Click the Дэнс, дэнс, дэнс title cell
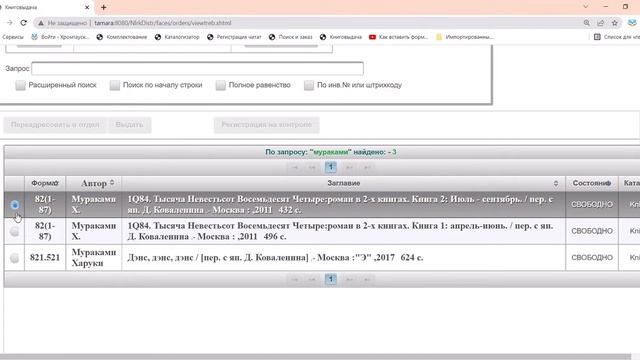This screenshot has width=640, height=360. coord(344,258)
